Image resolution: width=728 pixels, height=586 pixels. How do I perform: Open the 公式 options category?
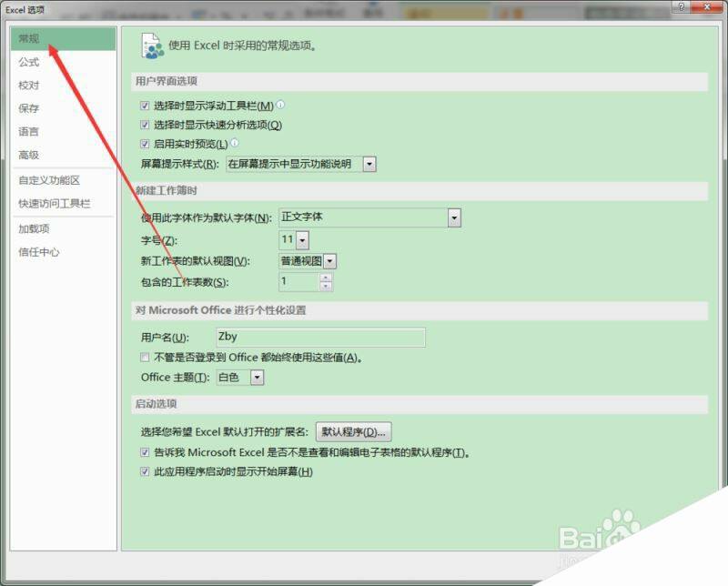(63, 62)
